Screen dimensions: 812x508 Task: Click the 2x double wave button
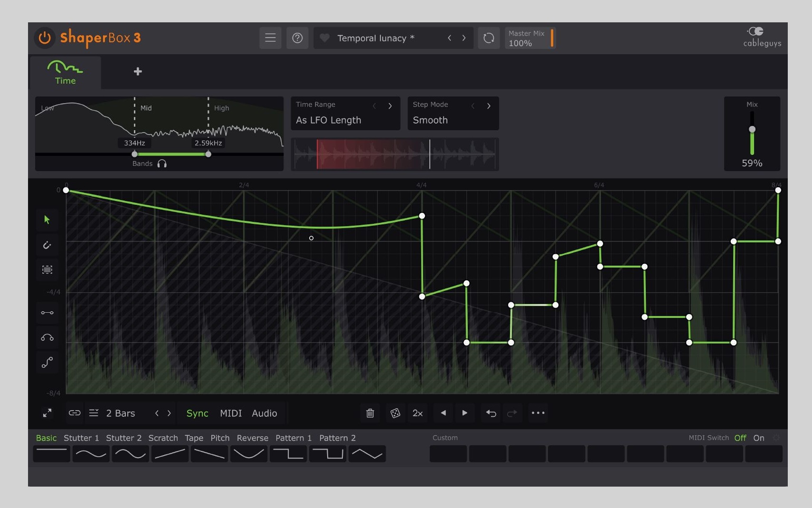pyautogui.click(x=418, y=413)
